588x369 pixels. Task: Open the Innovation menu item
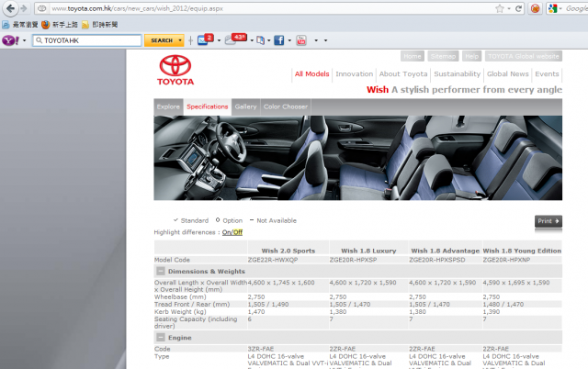coord(355,74)
